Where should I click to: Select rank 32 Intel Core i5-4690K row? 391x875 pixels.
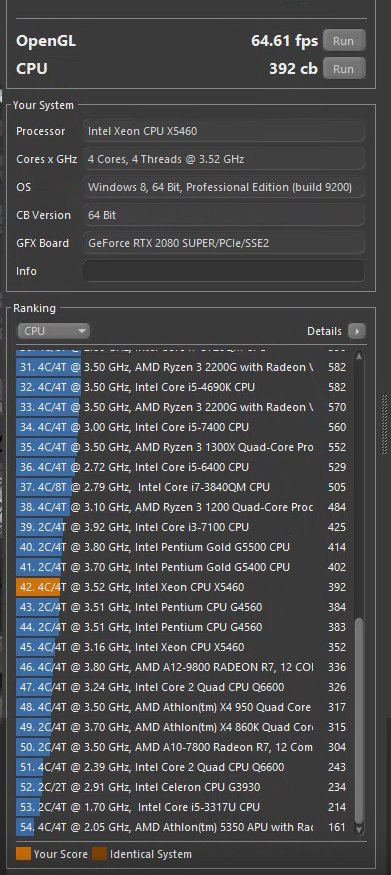(x=182, y=387)
